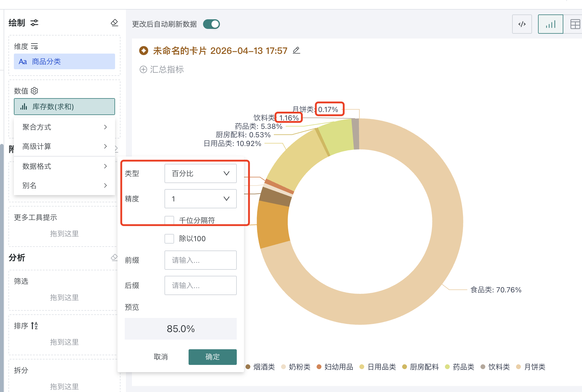
Task: Open the 类型 dropdown showing 百分比
Action: 200,173
